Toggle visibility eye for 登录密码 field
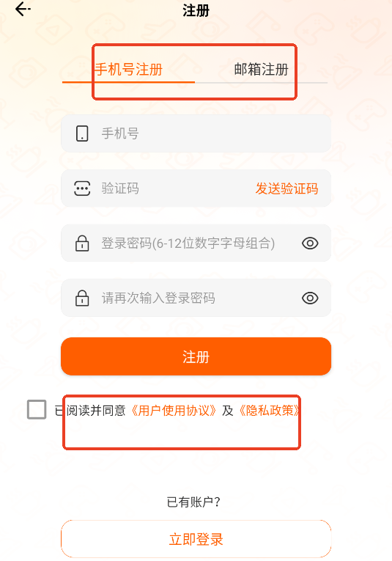Screen dimensions: 392x561 click(x=310, y=243)
